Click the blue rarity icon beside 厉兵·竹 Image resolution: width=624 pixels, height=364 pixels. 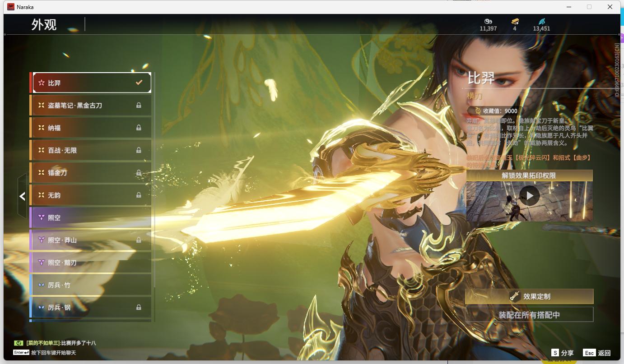pyautogui.click(x=42, y=285)
